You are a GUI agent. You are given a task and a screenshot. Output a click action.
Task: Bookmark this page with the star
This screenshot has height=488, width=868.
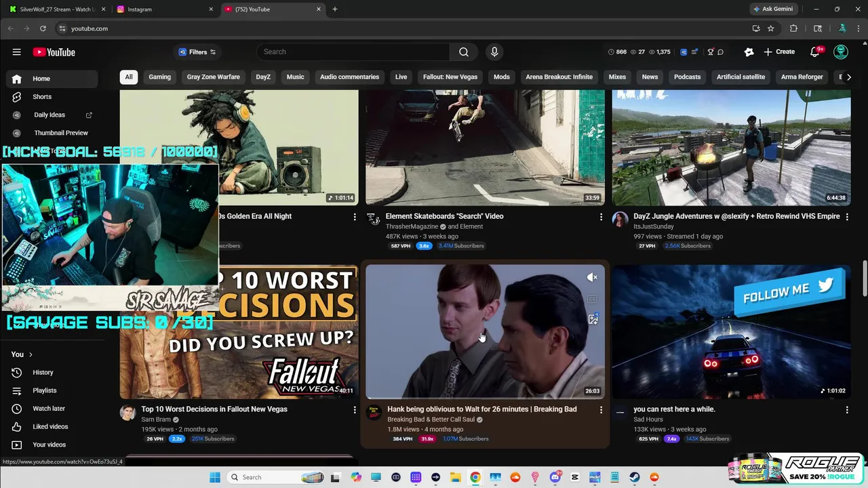(x=771, y=28)
